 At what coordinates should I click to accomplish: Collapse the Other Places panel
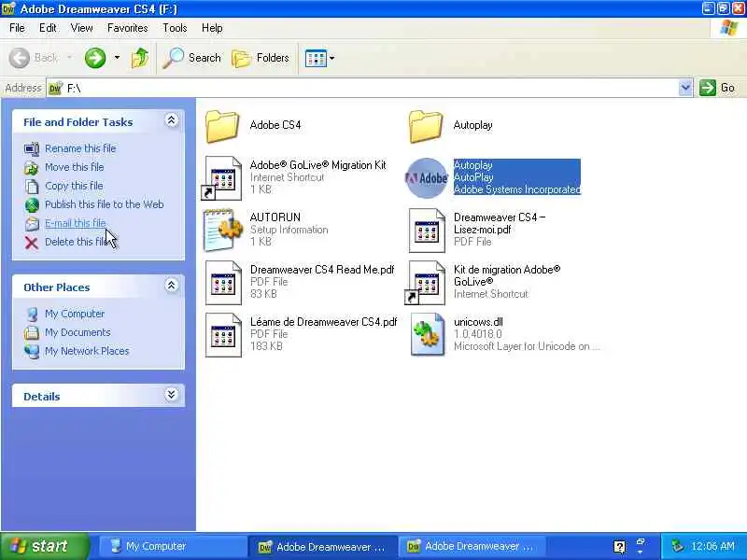(x=172, y=286)
